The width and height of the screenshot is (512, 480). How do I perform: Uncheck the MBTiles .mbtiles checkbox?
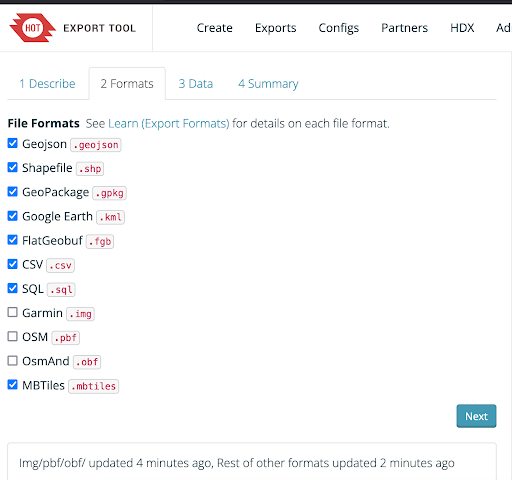pos(12,385)
